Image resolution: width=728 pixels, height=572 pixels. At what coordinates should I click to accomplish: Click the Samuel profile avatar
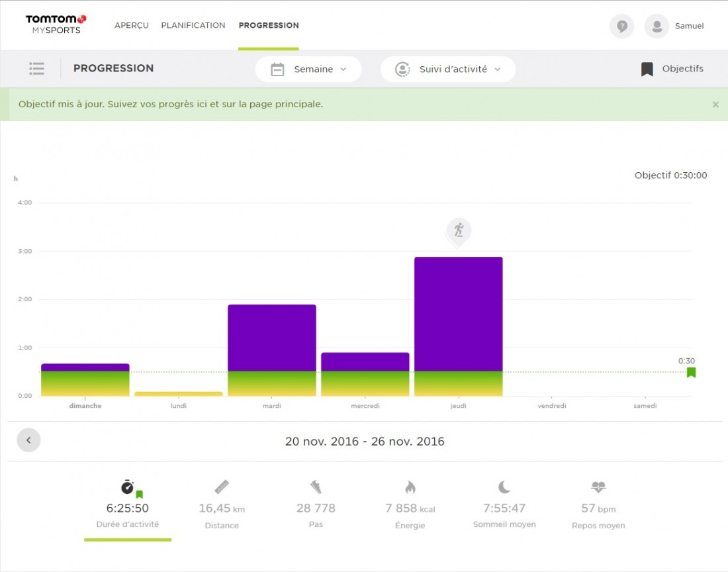[x=657, y=26]
